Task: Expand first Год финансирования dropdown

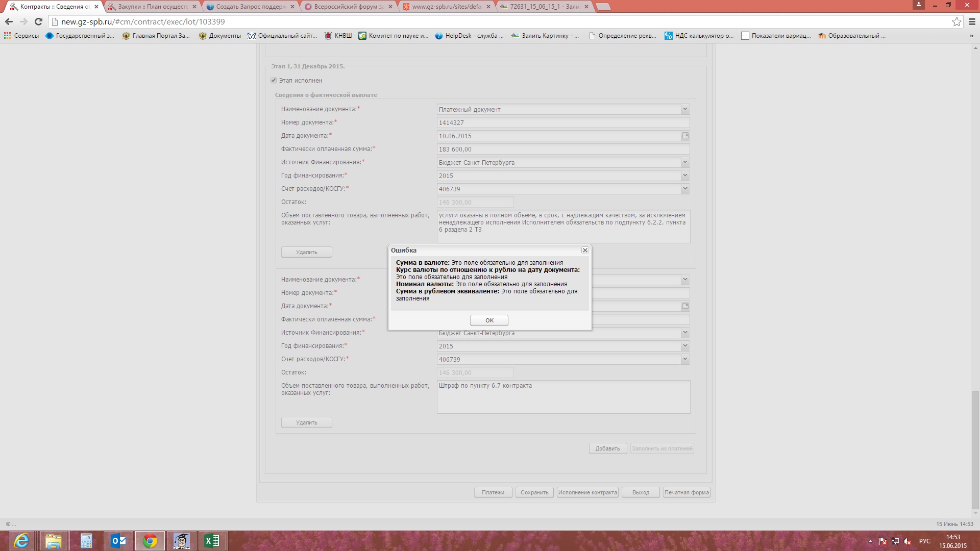Action: (x=685, y=176)
